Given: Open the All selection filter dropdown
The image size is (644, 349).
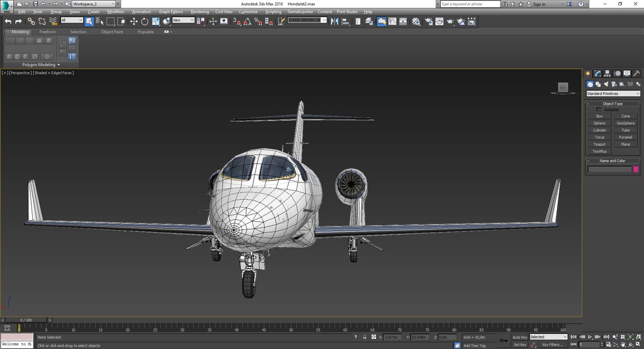Looking at the screenshot, I should click(x=72, y=20).
